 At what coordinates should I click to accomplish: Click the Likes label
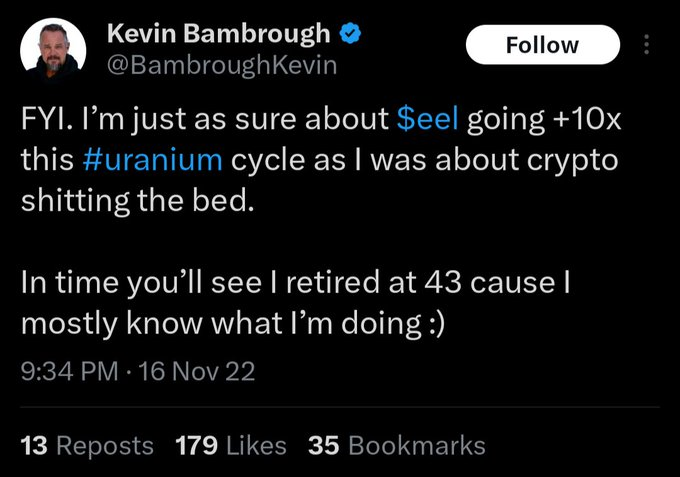[256, 445]
